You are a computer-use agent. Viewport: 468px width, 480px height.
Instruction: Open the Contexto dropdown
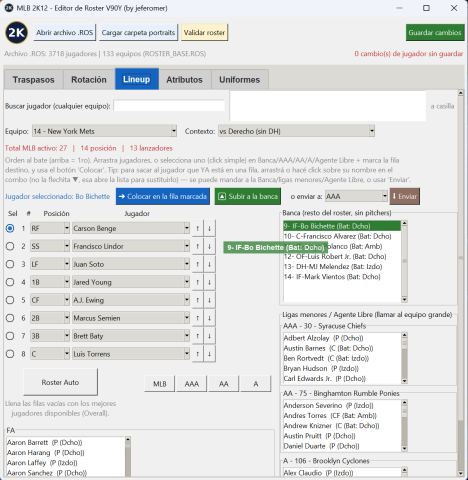point(372,131)
